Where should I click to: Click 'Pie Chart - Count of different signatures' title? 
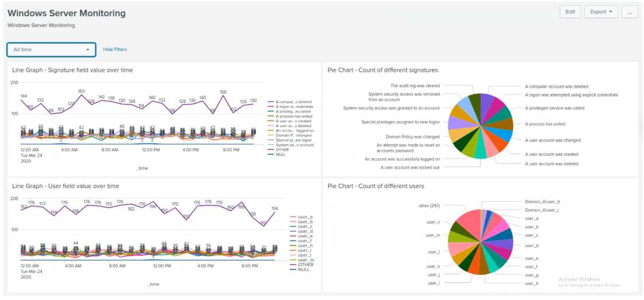tap(383, 71)
